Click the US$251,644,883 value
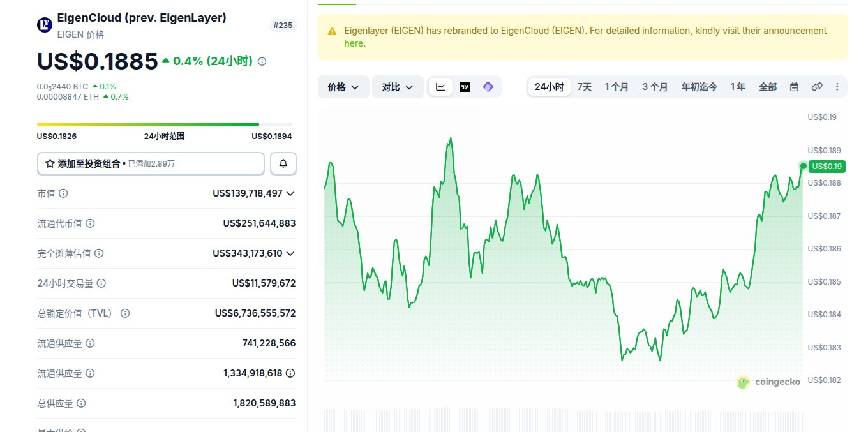 tap(259, 223)
